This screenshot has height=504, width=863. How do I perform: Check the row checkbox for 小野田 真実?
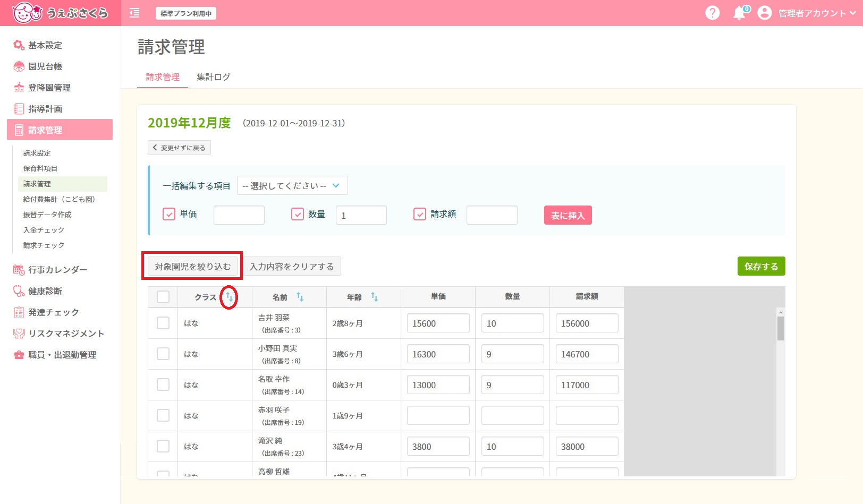163,354
